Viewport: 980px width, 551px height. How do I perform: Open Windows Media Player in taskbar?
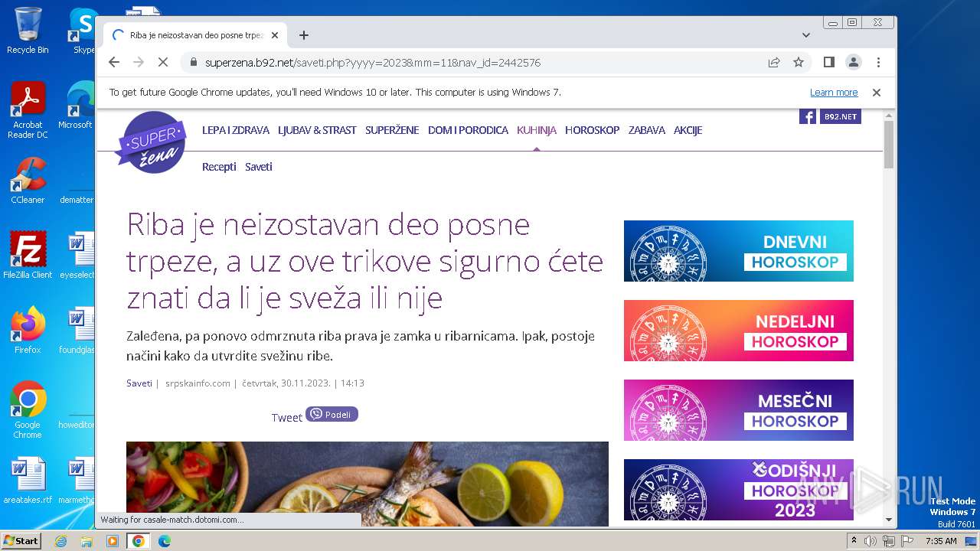(113, 540)
